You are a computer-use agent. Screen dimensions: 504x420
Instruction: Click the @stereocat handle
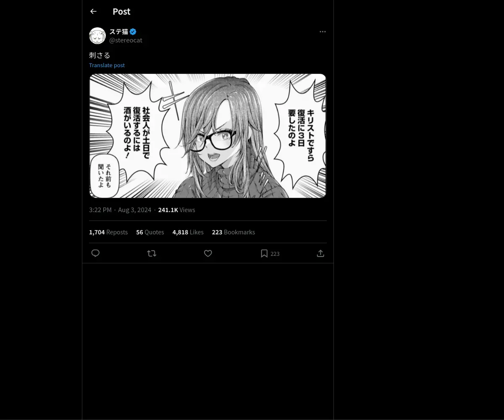126,40
